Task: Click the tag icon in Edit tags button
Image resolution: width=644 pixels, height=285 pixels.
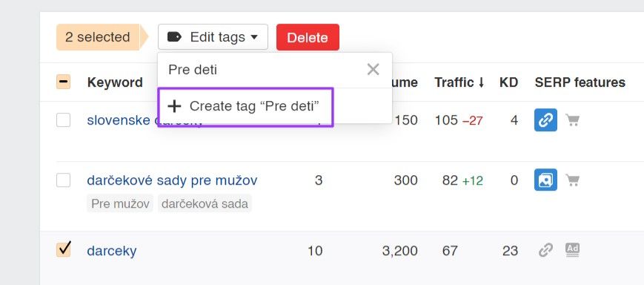Action: tap(174, 37)
